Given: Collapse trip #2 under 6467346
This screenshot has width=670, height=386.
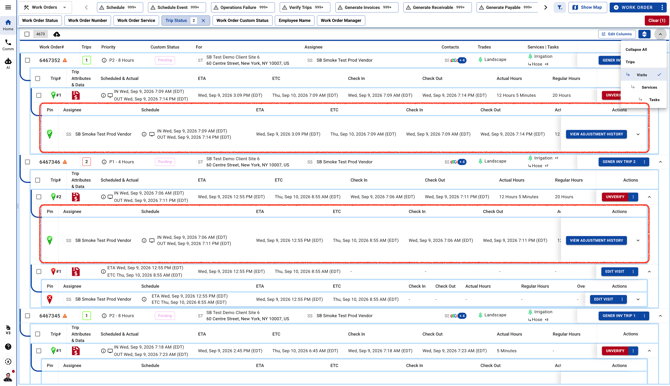Looking at the screenshot, I should click(649, 197).
